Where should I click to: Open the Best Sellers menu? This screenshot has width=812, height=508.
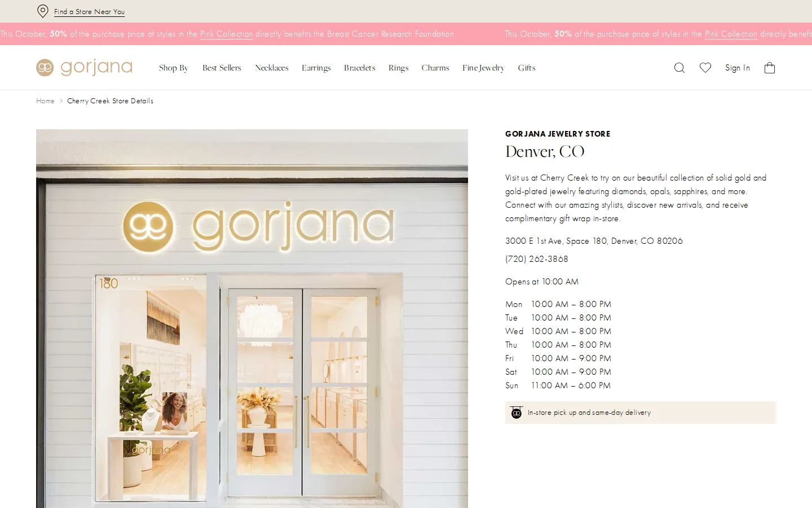(x=222, y=68)
